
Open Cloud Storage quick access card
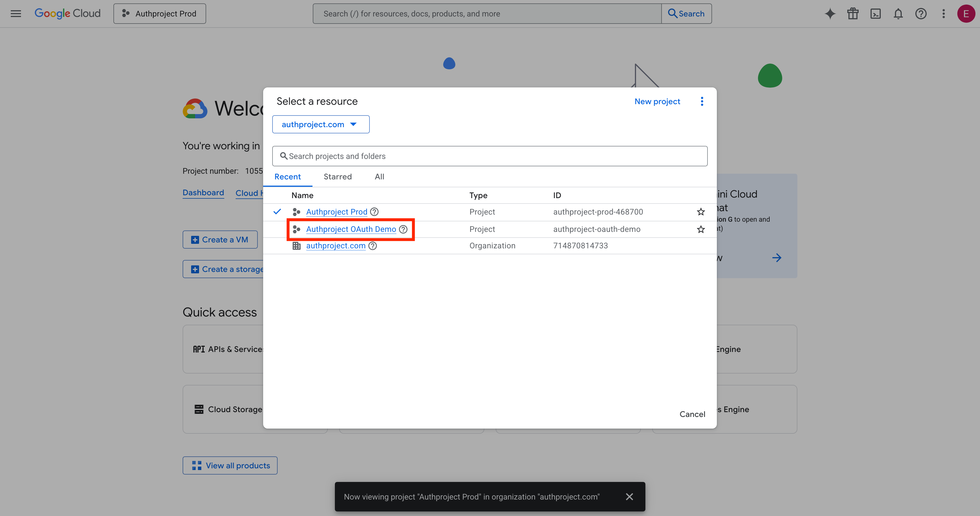click(x=223, y=409)
